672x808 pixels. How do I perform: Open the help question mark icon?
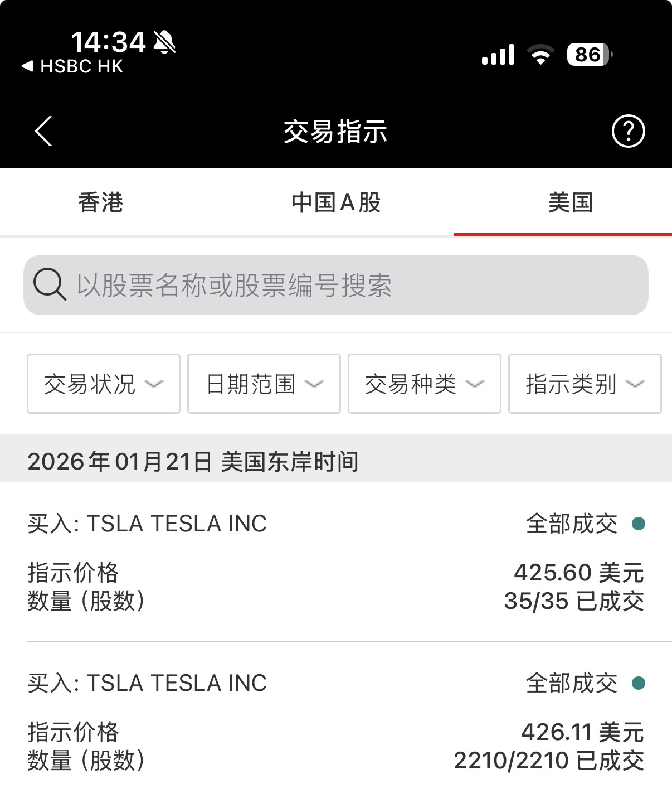[628, 132]
